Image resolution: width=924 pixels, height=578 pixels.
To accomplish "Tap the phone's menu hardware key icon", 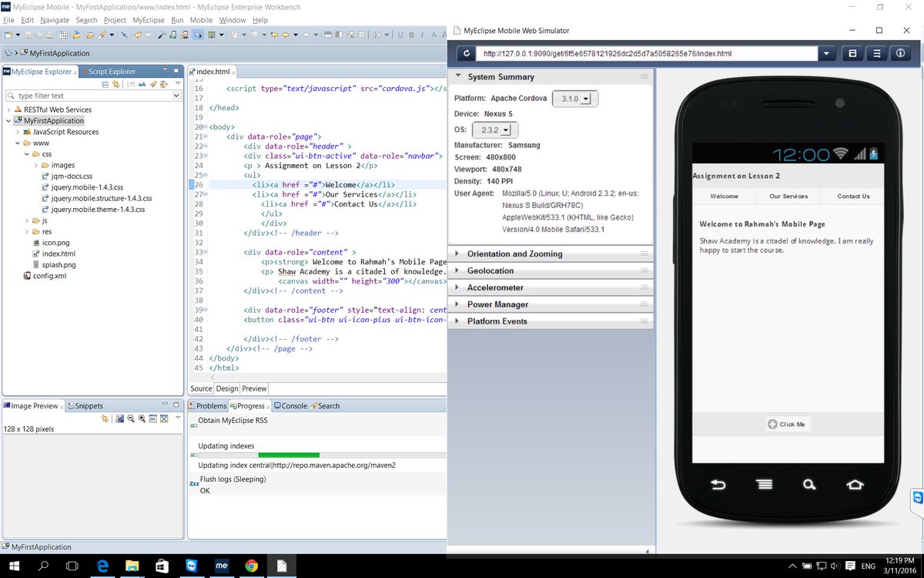I will [764, 485].
